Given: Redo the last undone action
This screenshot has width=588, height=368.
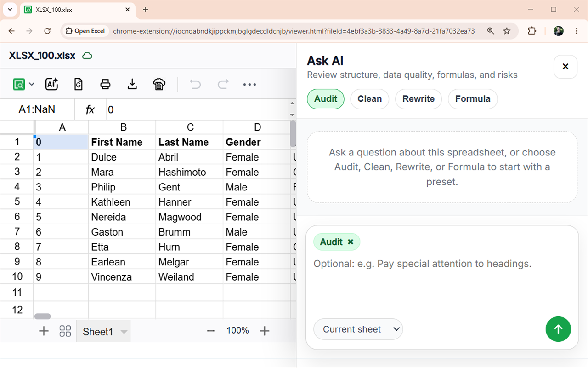Looking at the screenshot, I should (223, 84).
